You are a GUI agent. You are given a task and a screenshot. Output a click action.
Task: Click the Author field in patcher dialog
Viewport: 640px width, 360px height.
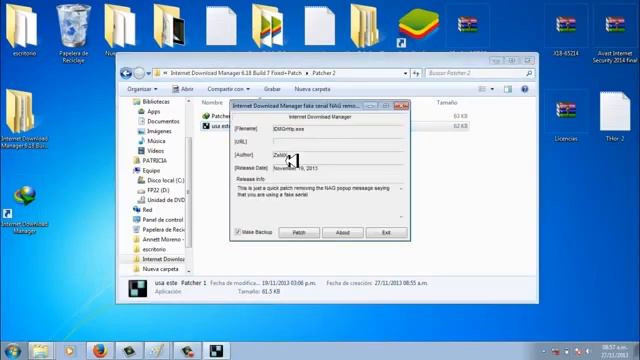click(338, 155)
